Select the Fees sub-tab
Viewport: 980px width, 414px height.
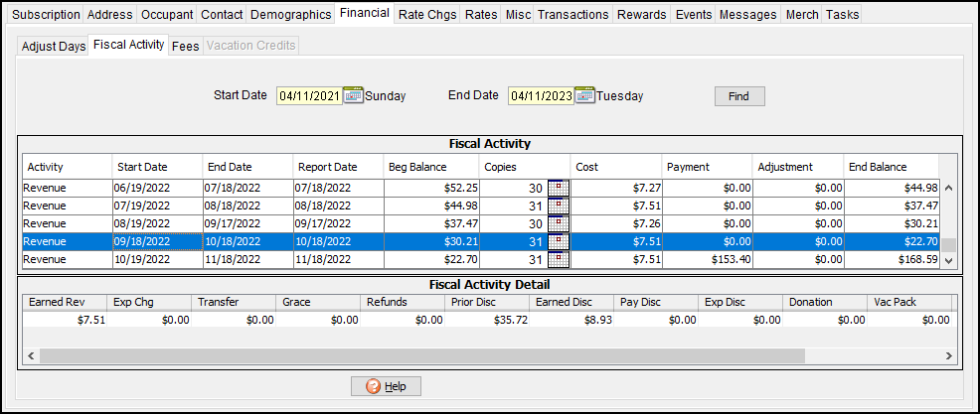pos(185,47)
